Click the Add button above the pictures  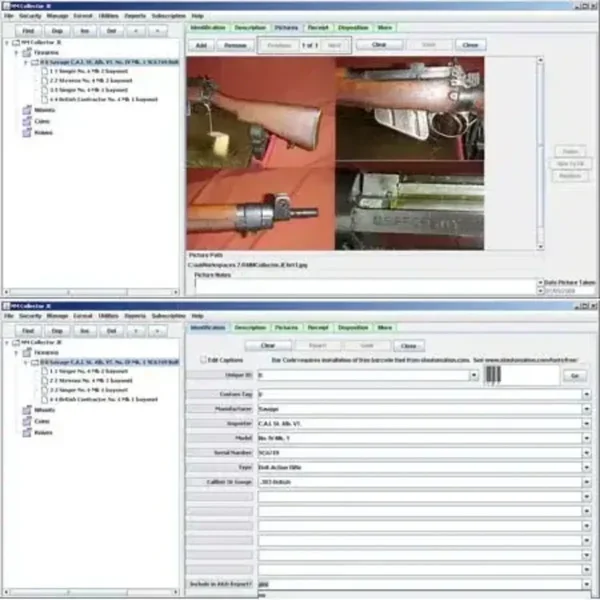click(201, 45)
